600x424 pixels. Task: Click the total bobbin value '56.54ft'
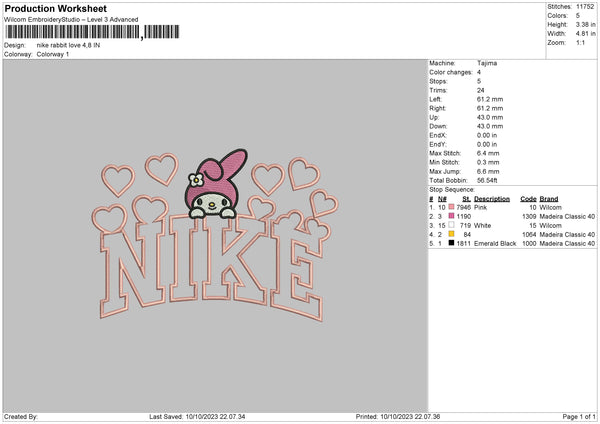(x=487, y=180)
